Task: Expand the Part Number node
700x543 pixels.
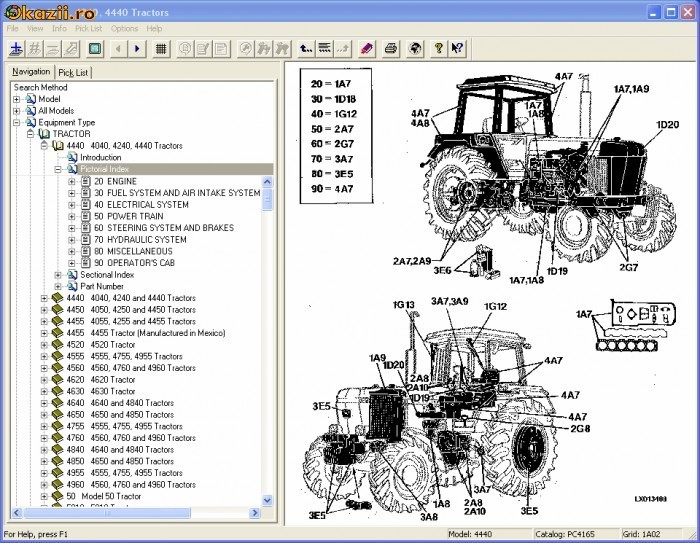Action: pos(58,286)
